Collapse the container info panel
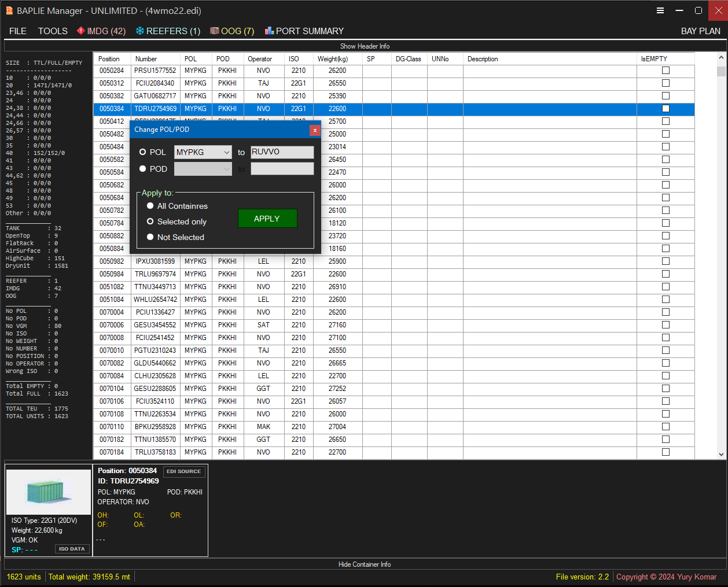Screen dimensions: 728x587 (364, 564)
